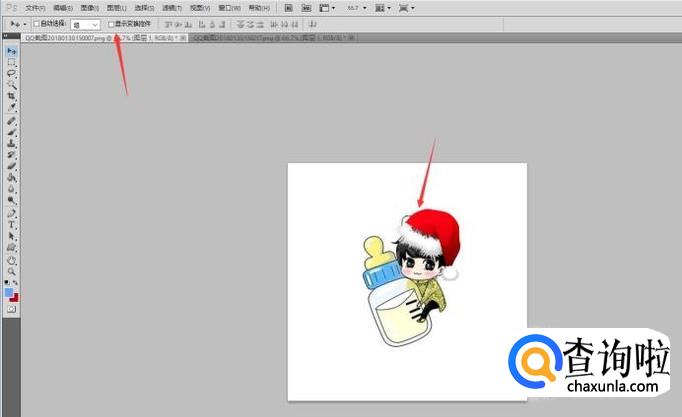
Task: Select the Move tool in the toolbox
Action: point(12,51)
